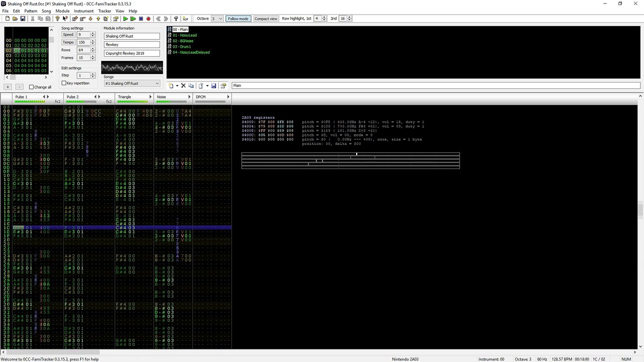Open the Tracker menu
The width and height of the screenshot is (644, 362).
click(x=105, y=11)
